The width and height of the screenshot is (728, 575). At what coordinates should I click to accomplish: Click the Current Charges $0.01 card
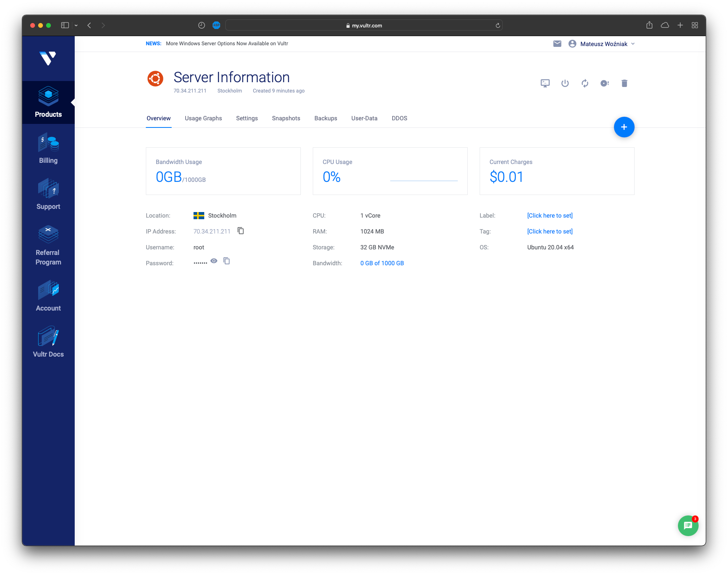tap(557, 171)
